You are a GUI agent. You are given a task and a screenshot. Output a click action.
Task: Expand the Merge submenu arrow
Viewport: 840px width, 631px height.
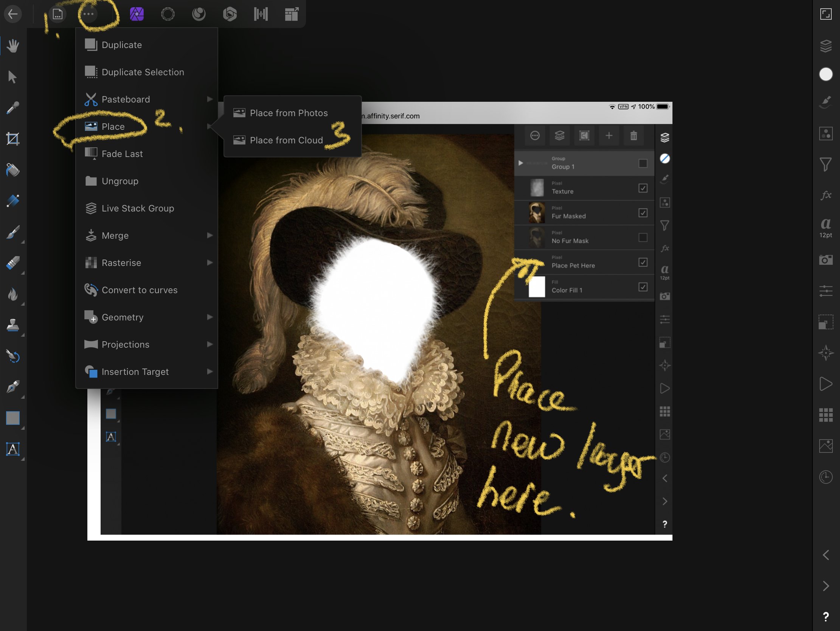[210, 236]
